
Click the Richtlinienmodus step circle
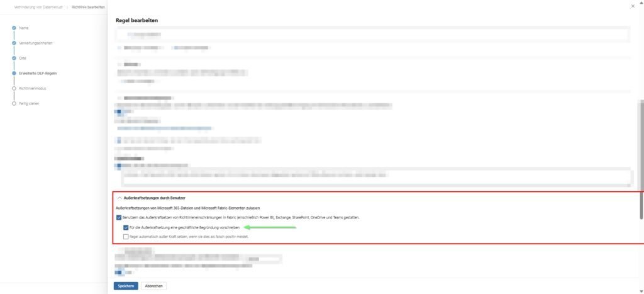click(14, 88)
